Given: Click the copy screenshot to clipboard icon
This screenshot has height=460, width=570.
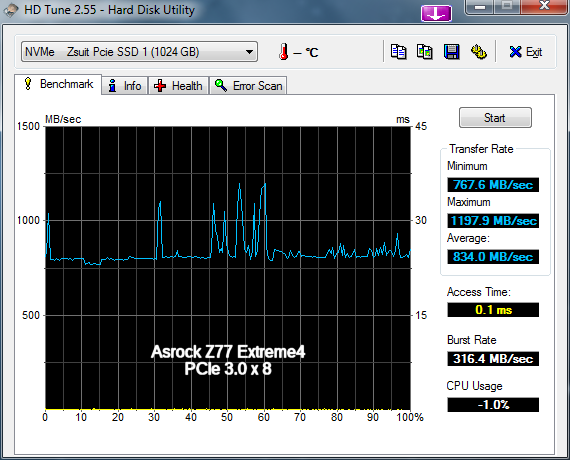Looking at the screenshot, I should pos(425,52).
